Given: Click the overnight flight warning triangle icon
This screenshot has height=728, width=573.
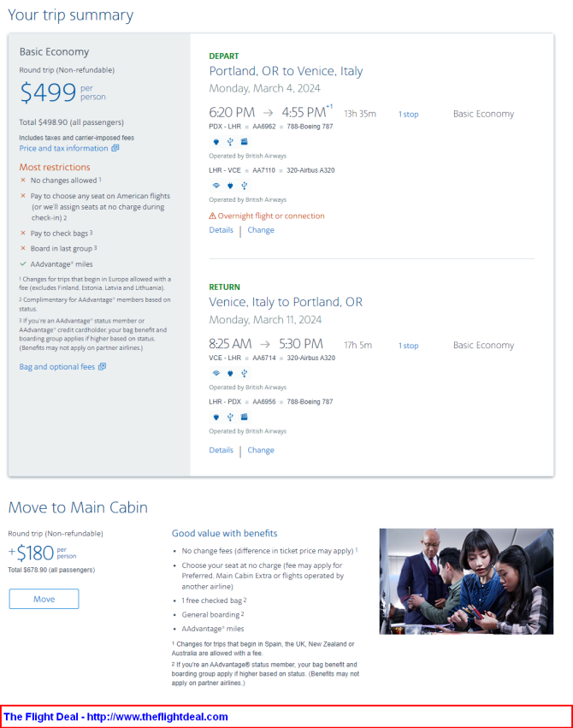Looking at the screenshot, I should point(212,216).
